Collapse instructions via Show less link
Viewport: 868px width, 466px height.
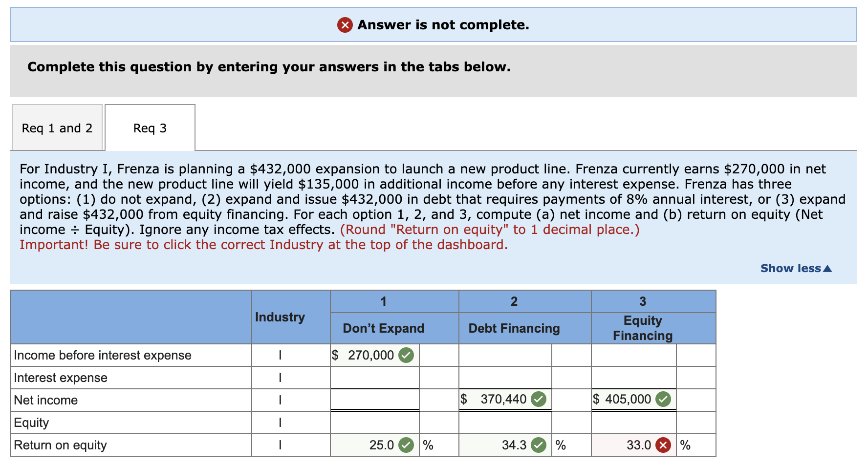pyautogui.click(x=790, y=268)
